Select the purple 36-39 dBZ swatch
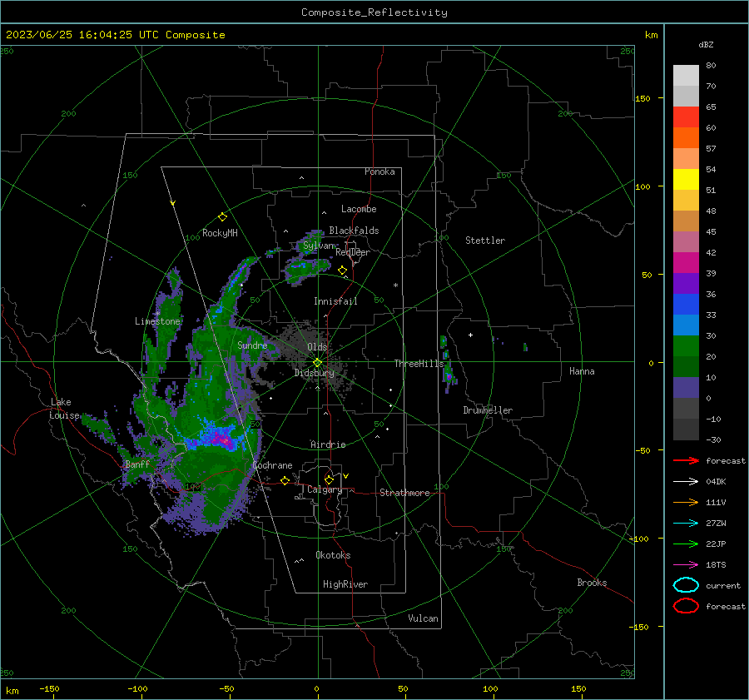 point(686,283)
